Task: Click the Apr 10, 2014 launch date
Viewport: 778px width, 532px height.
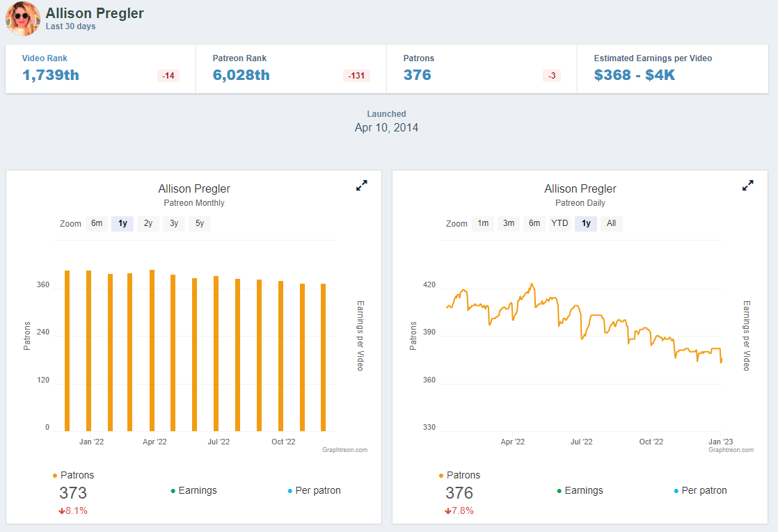Action: [x=386, y=127]
